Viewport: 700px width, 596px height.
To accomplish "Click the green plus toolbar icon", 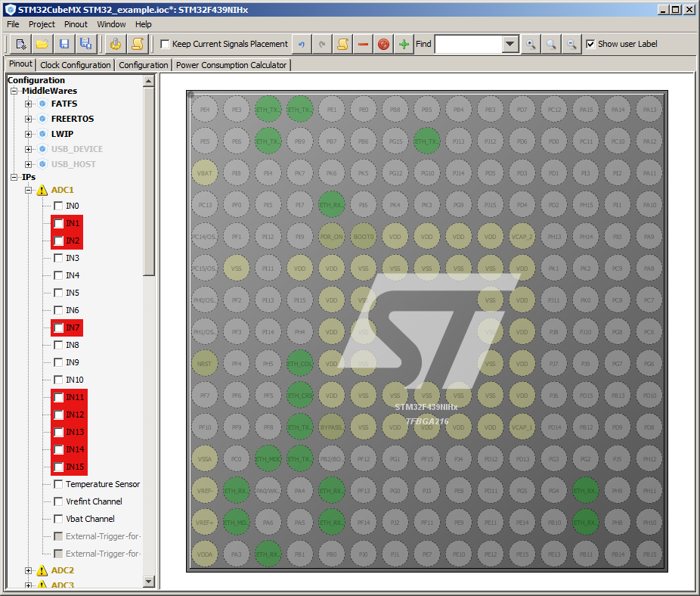I will [x=404, y=44].
